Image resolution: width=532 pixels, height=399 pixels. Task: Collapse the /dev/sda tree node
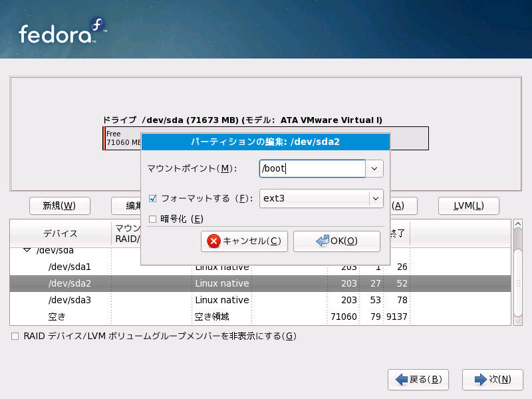click(x=27, y=251)
